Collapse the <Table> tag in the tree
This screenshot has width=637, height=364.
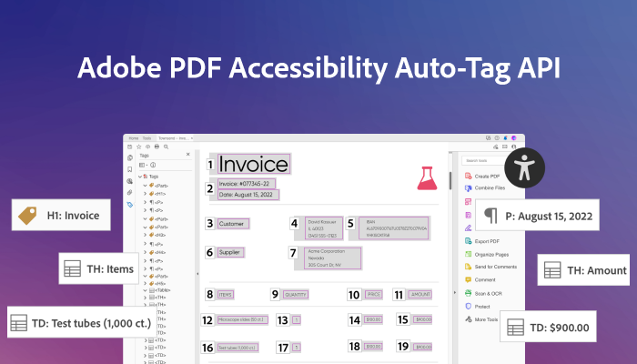click(x=145, y=290)
